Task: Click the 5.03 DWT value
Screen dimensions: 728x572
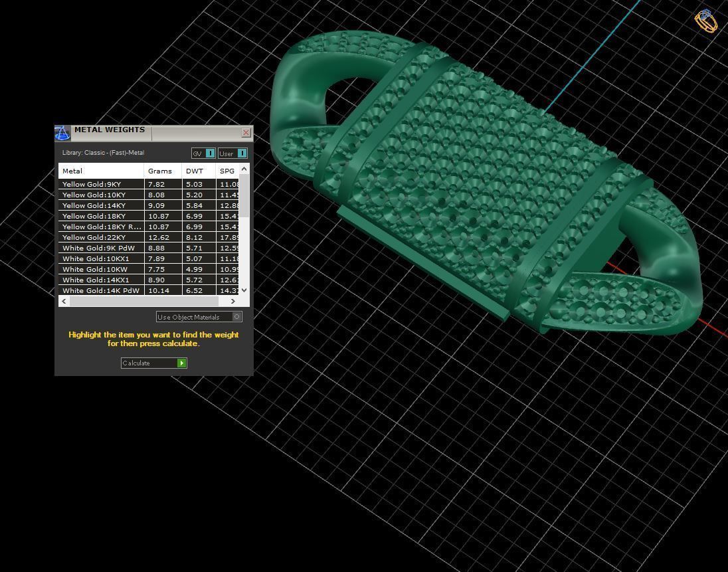Action: [194, 184]
